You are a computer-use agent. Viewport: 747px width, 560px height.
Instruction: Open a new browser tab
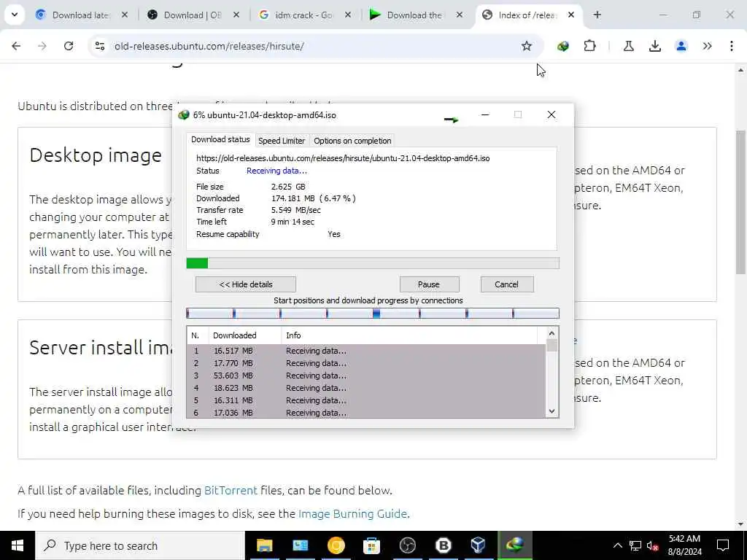[x=597, y=15]
